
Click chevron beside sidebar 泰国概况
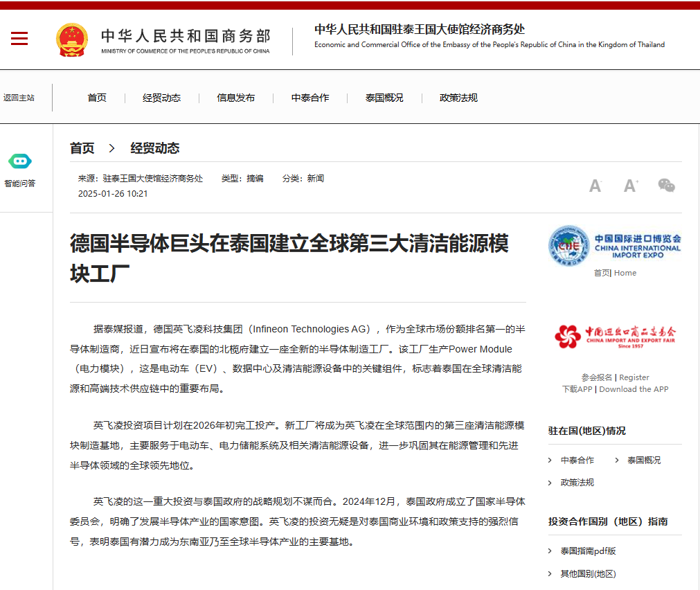[x=617, y=460]
